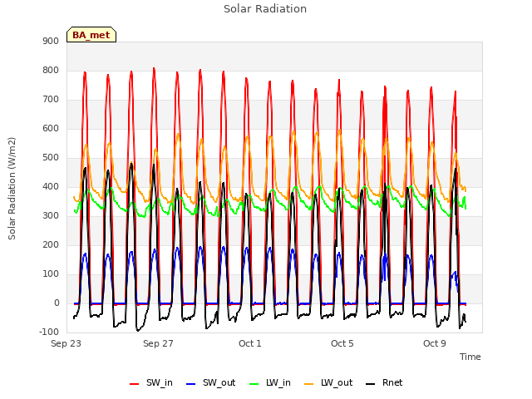Click the Sep 23 x-axis label
Image resolution: width=532 pixels, height=399 pixels.
click(x=66, y=343)
